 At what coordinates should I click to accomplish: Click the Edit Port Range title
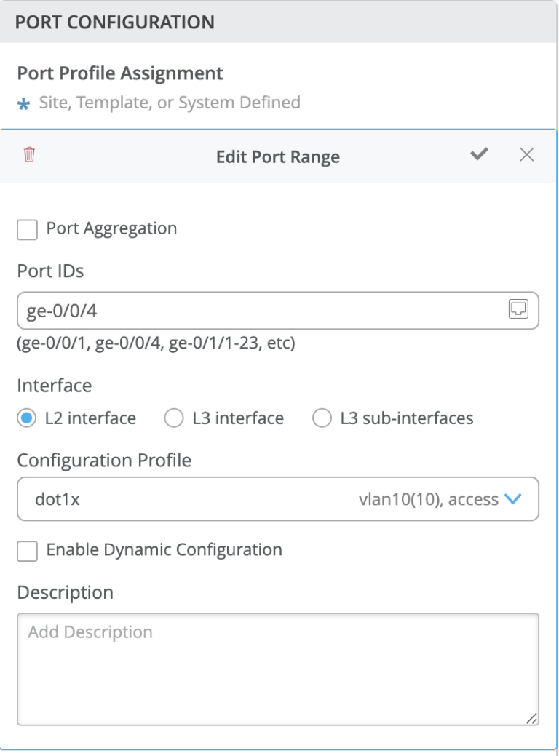tap(277, 156)
